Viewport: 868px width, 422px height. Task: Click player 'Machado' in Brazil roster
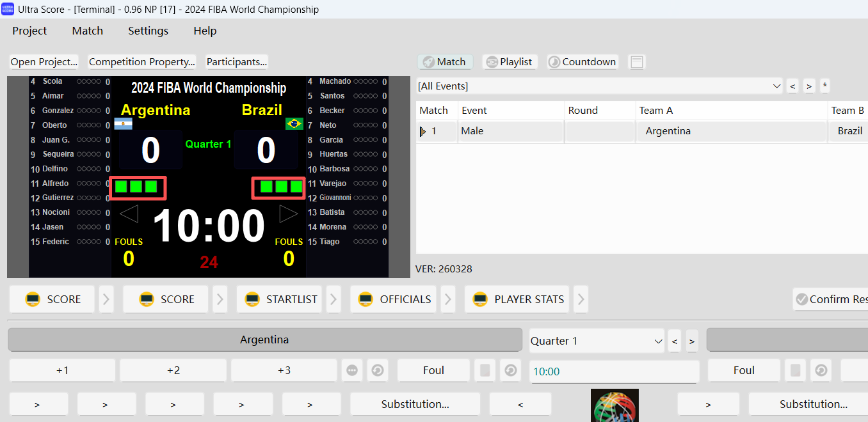point(335,81)
